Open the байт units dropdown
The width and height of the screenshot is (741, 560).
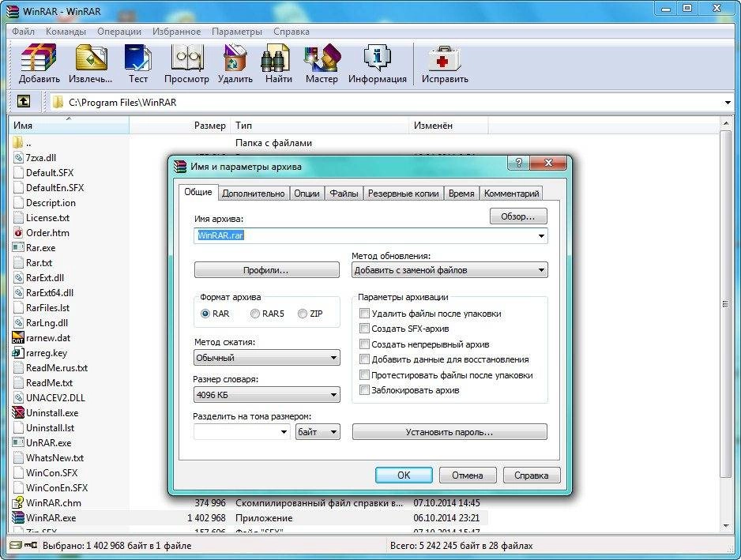[318, 432]
